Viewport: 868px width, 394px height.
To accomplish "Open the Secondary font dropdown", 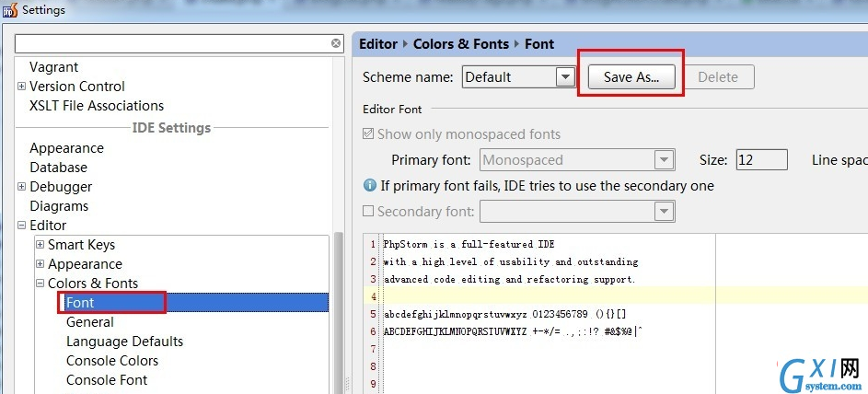I will (x=664, y=211).
